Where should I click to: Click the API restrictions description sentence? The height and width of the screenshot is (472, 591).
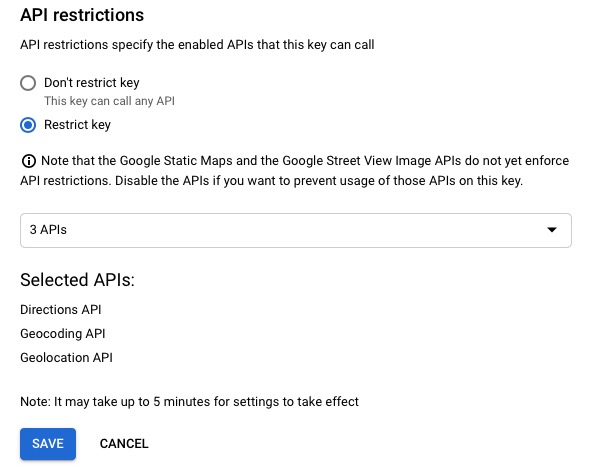click(197, 45)
